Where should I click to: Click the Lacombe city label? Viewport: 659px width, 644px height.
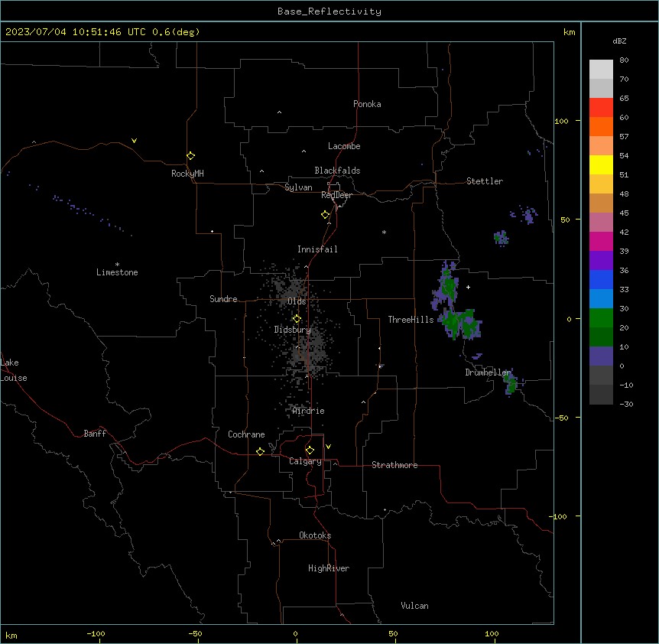point(344,146)
